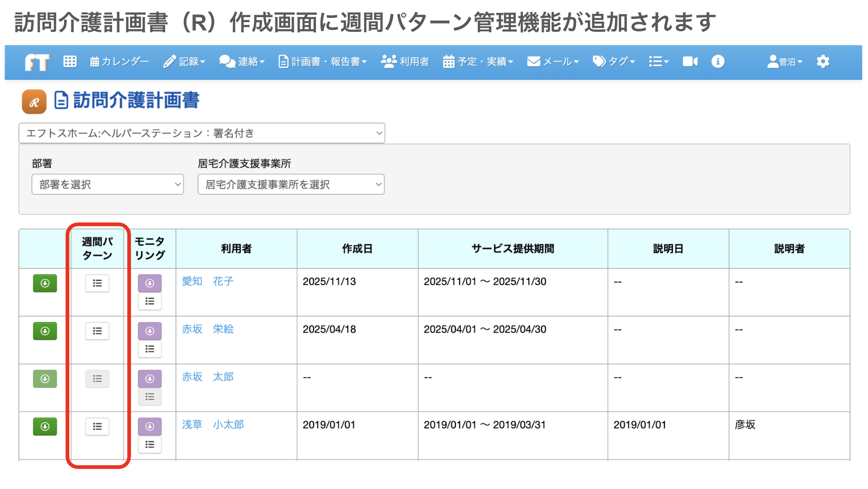Expand the タグ menu in the navigation bar
This screenshot has width=868, height=489.
click(x=613, y=61)
